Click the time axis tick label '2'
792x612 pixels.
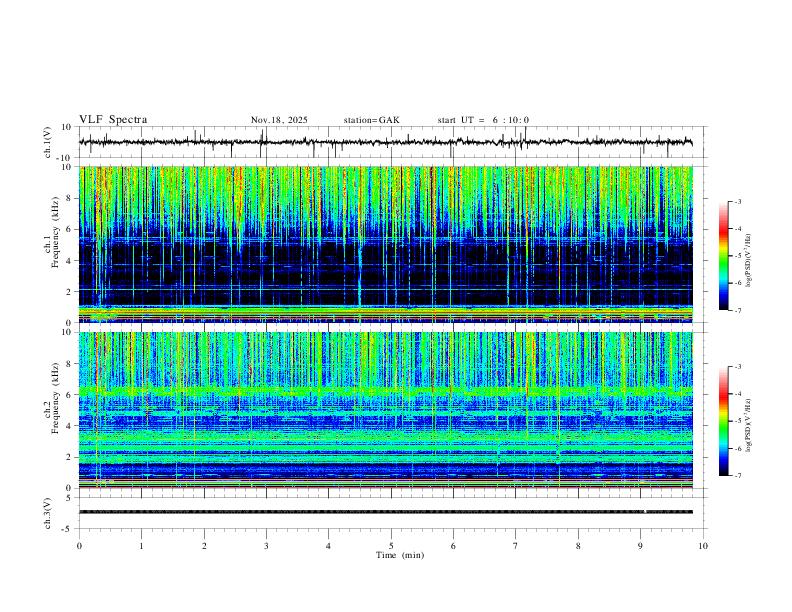click(x=204, y=546)
